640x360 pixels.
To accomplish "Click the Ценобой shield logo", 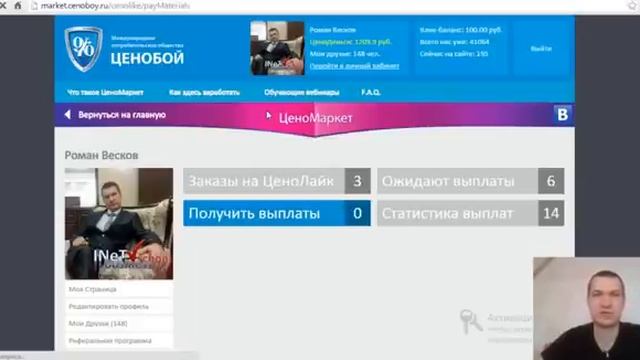I will click(83, 49).
